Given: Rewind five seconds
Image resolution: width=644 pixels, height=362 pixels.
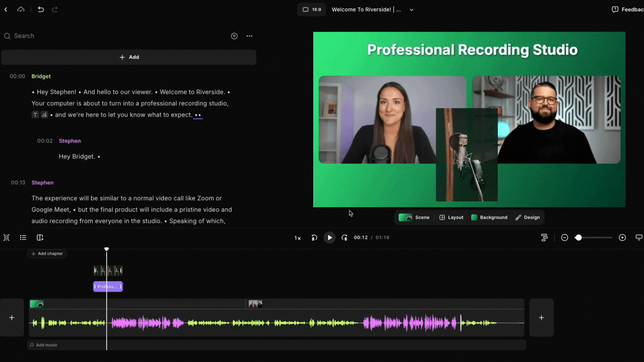Looking at the screenshot, I should [x=314, y=238].
